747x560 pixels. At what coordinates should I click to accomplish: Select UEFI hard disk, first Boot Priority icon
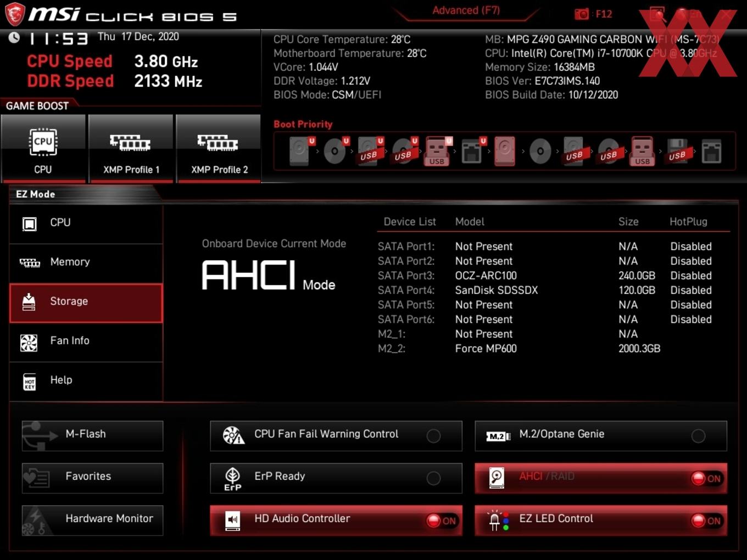click(x=300, y=151)
